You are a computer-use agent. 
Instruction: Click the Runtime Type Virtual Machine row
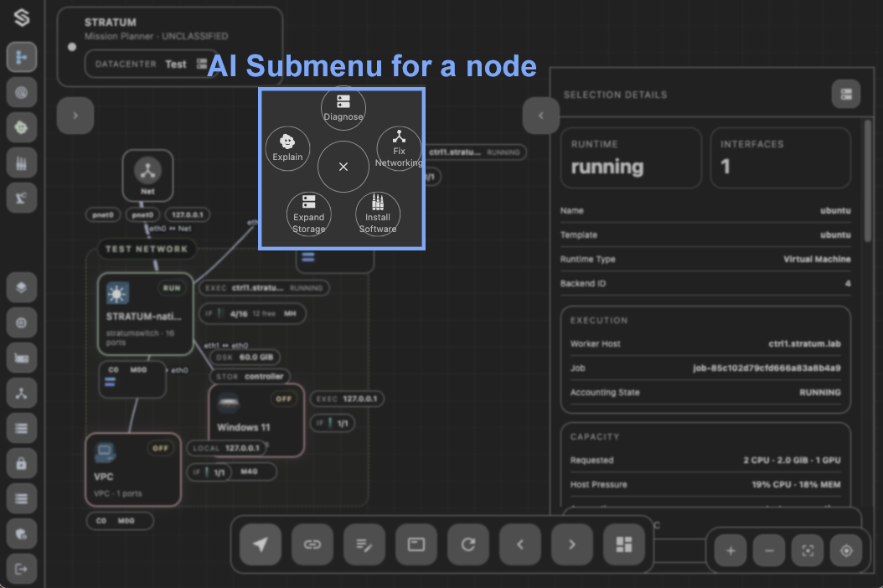(x=705, y=259)
